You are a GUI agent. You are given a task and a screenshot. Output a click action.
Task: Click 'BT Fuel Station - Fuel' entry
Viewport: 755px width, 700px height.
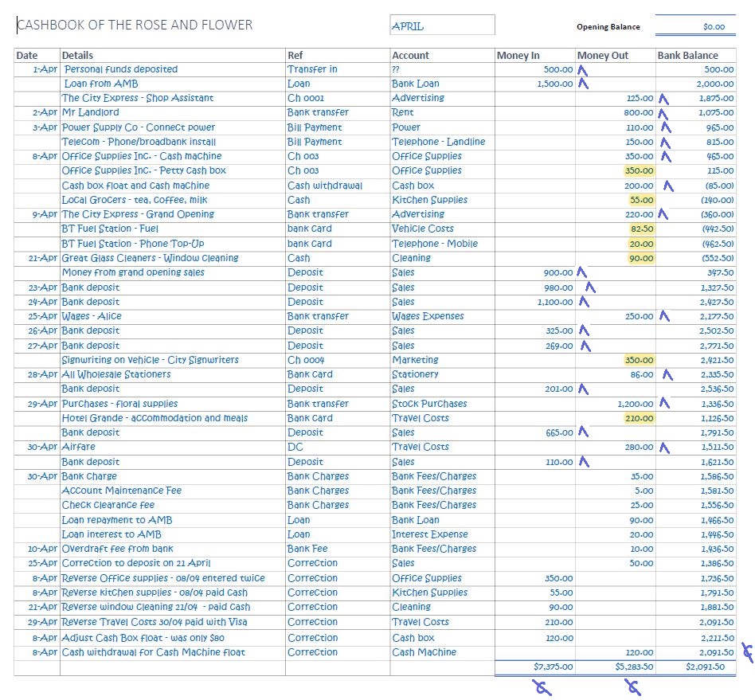point(110,229)
